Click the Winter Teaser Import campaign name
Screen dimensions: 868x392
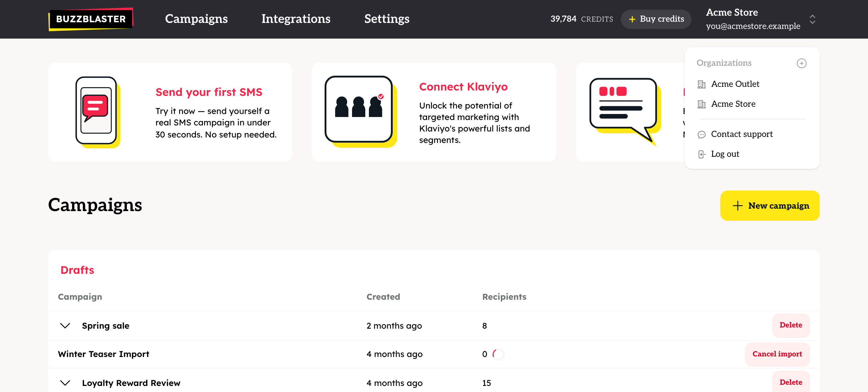click(103, 354)
